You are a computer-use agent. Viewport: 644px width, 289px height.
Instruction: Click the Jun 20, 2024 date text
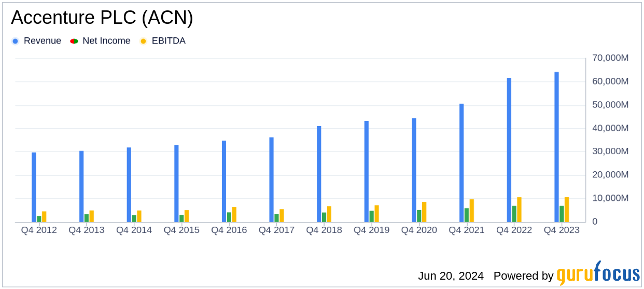451,276
